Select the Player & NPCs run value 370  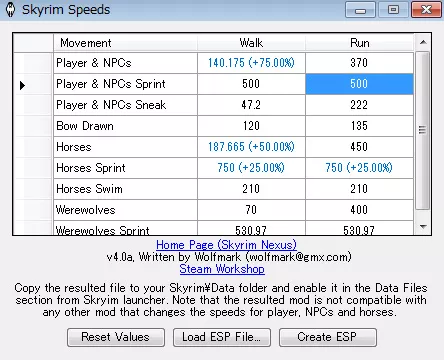[359, 63]
